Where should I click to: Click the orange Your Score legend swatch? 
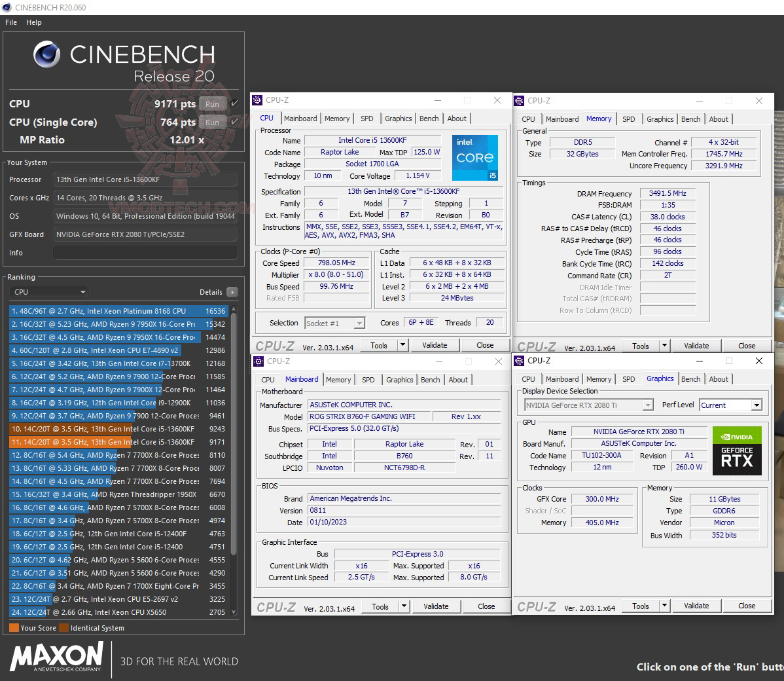point(14,628)
